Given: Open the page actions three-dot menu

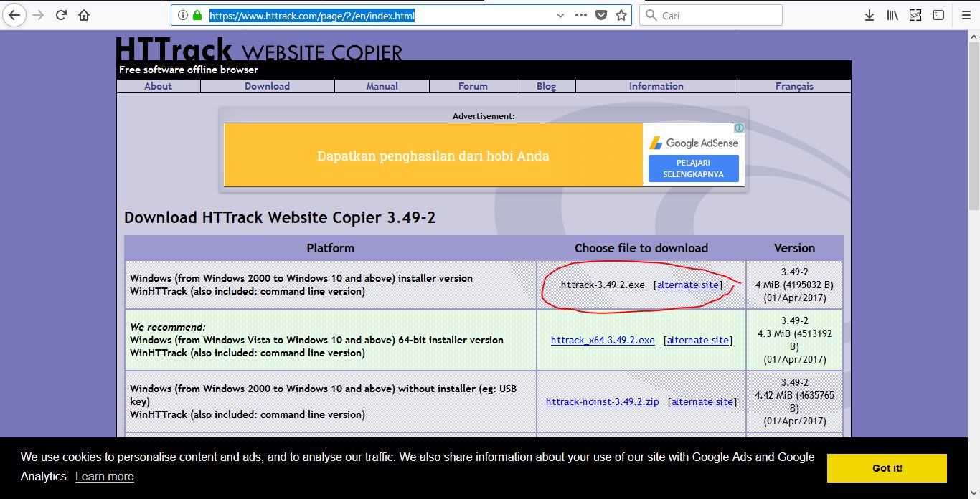Looking at the screenshot, I should click(x=580, y=15).
